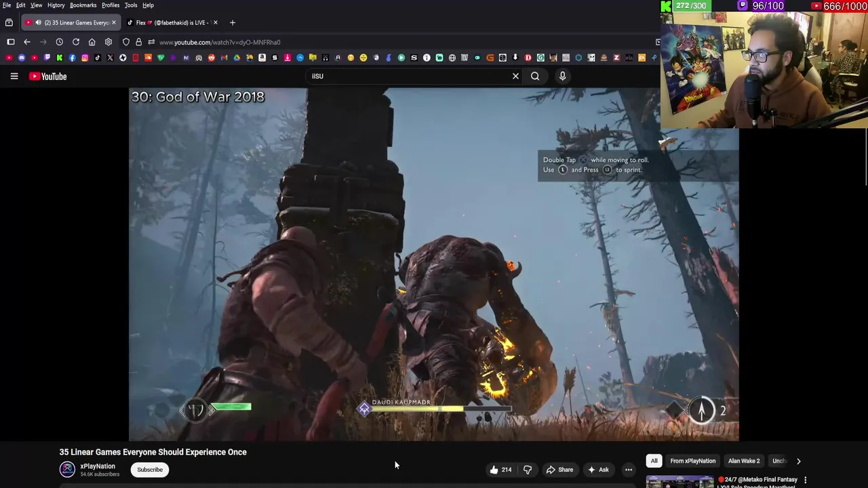Open the File menu
Image resolution: width=868 pixels, height=488 pixels.
tap(6, 5)
